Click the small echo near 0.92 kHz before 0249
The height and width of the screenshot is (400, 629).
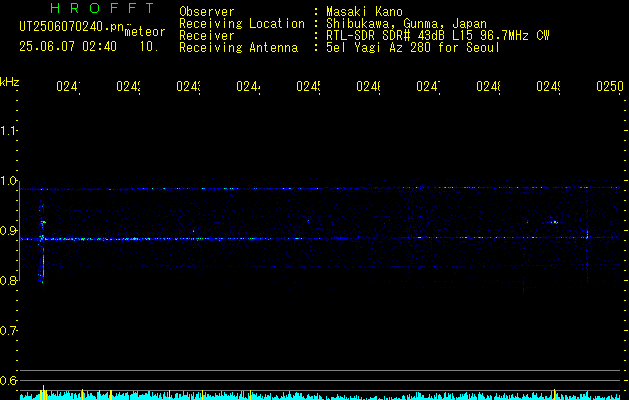pyautogui.click(x=554, y=221)
